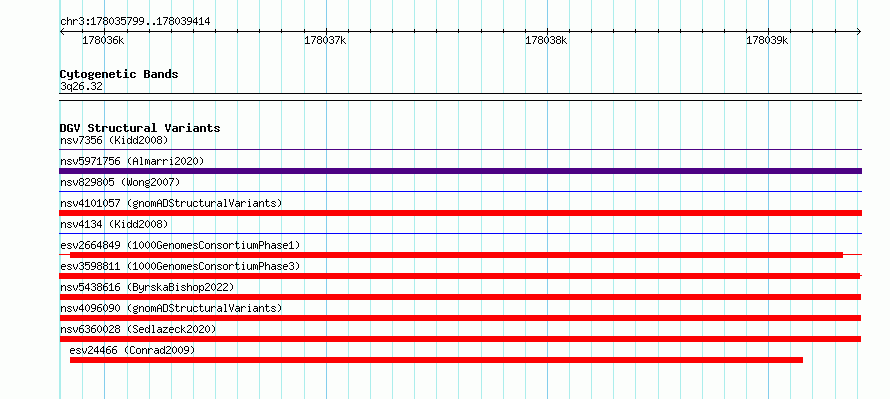The image size is (890, 399).
Task: Click the chr3:178035799..178039414 coordinate label
Action: click(x=135, y=22)
